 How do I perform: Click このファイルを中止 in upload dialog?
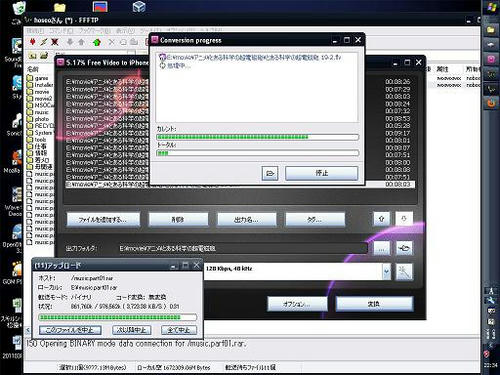coord(70,330)
